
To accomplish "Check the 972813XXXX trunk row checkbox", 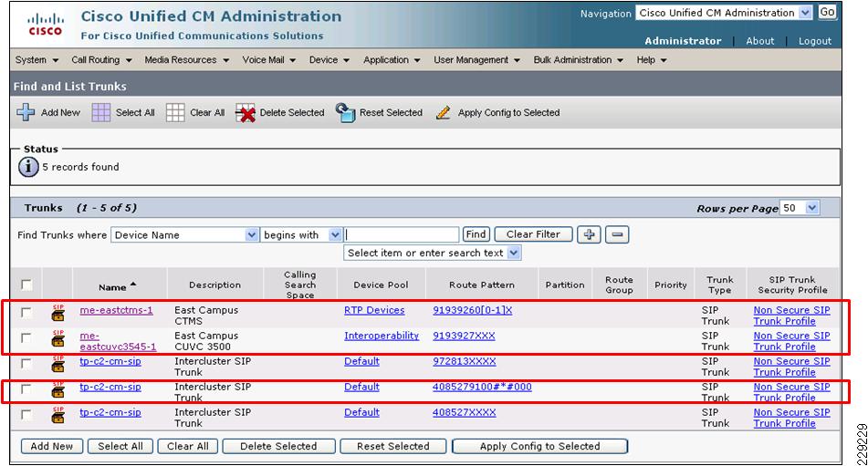I will point(26,364).
